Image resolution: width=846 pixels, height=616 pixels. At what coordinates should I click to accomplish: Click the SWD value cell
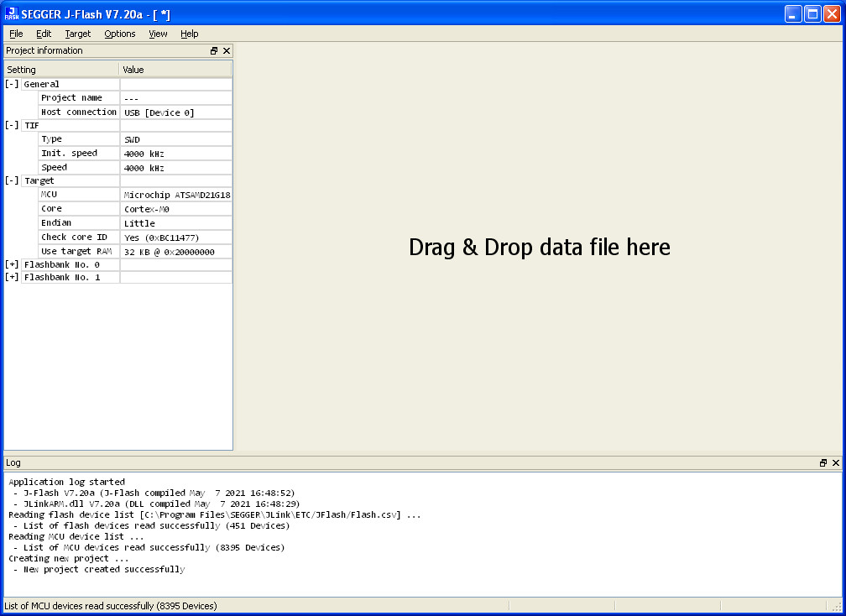coord(176,139)
